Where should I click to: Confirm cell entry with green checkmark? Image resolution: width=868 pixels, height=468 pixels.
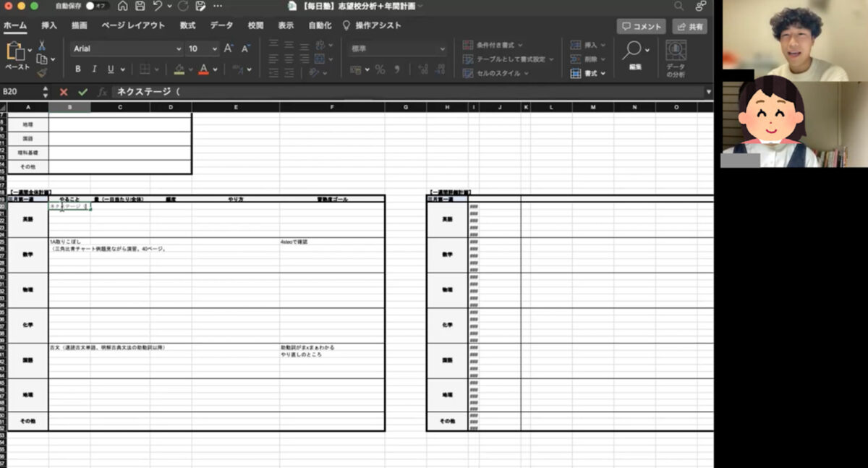tap(82, 92)
